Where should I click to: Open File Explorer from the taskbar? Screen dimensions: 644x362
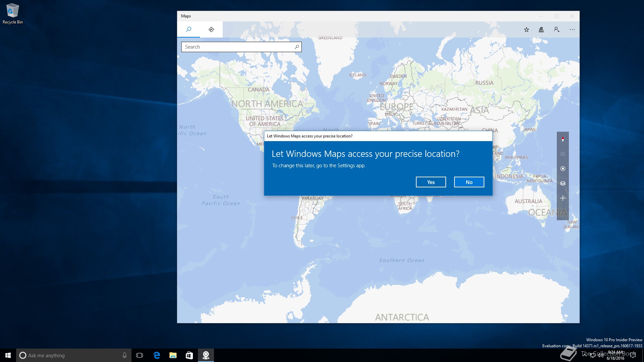(173, 355)
